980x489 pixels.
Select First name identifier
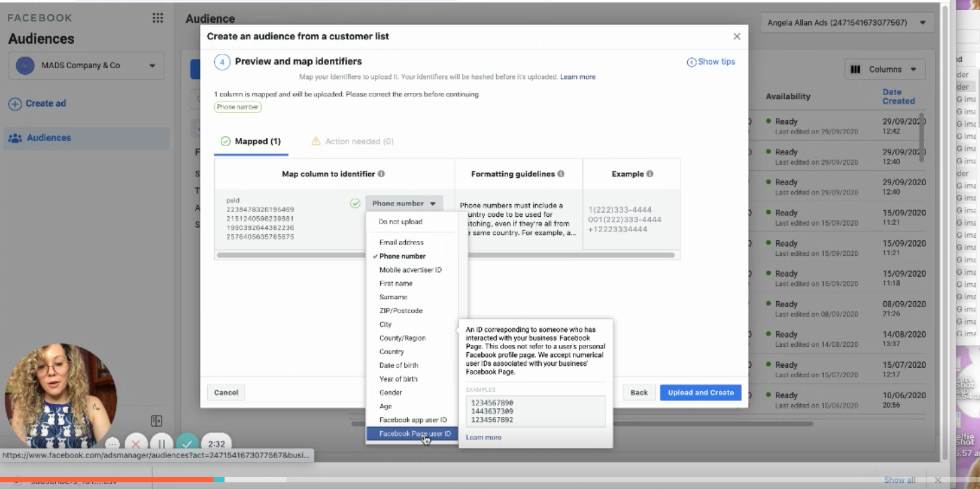point(396,284)
